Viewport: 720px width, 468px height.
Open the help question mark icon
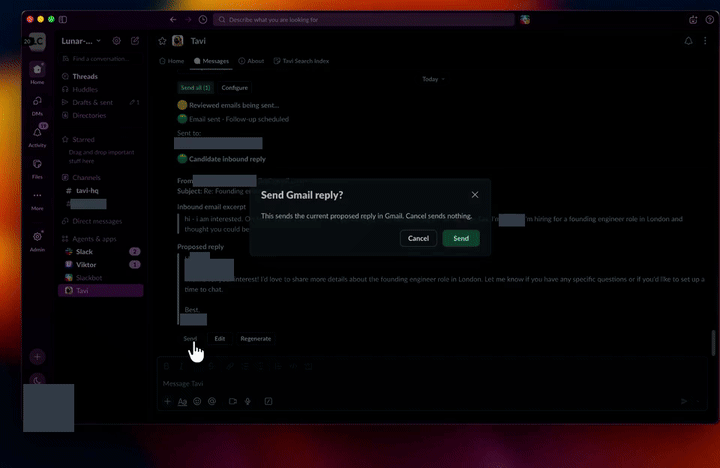(709, 20)
